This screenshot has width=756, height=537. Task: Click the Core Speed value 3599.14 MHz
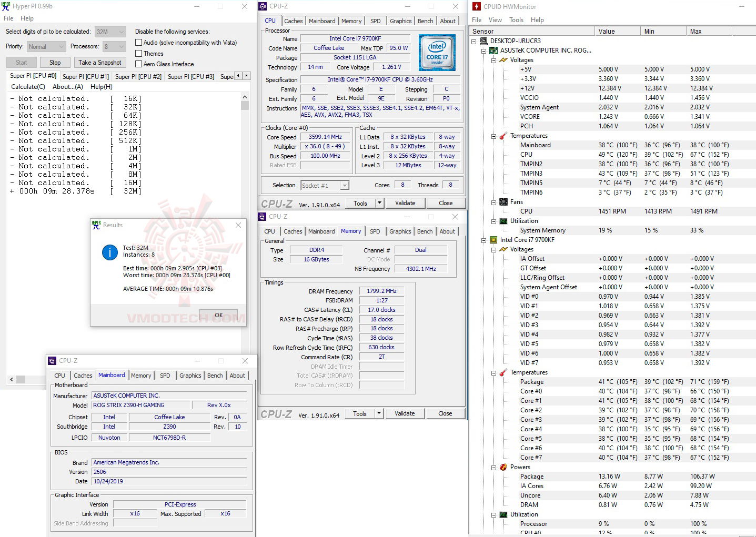point(325,137)
